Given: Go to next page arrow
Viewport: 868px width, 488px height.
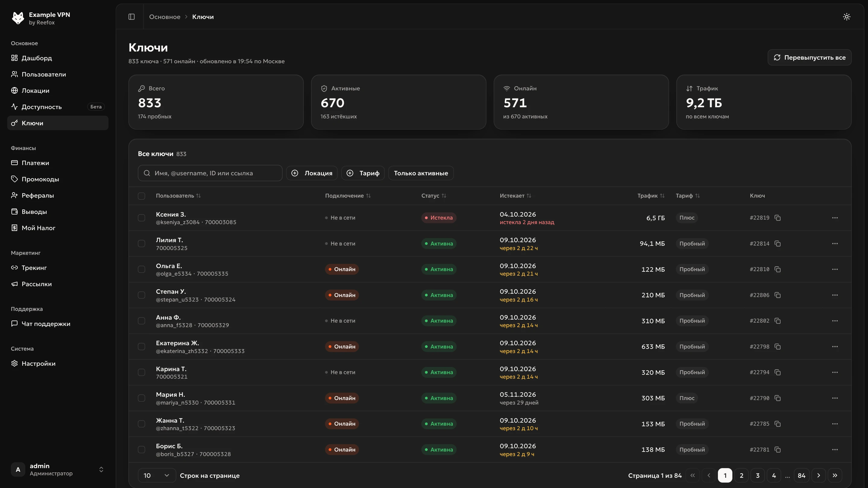Looking at the screenshot, I should tap(819, 476).
